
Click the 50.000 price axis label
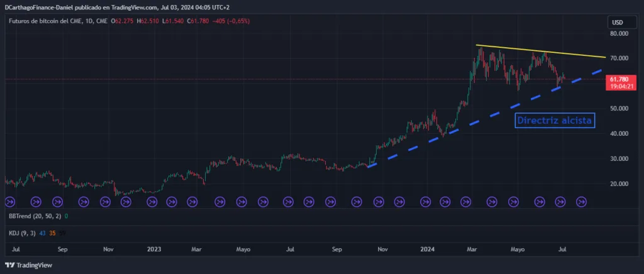(x=619, y=108)
